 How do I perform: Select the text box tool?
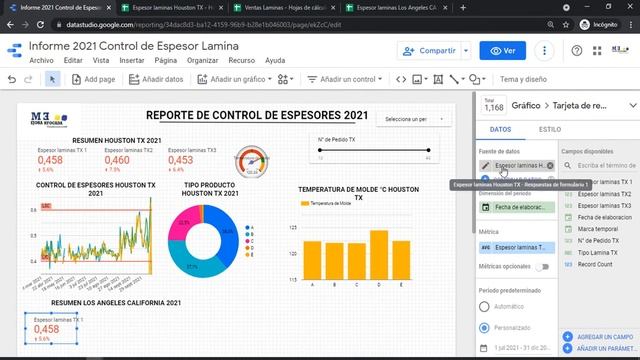[438, 79]
